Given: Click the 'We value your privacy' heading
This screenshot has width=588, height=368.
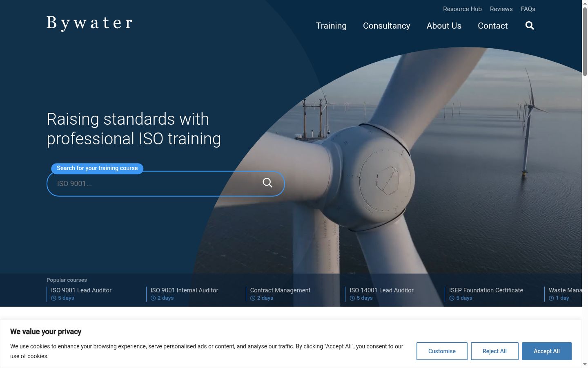Looking at the screenshot, I should (46, 332).
